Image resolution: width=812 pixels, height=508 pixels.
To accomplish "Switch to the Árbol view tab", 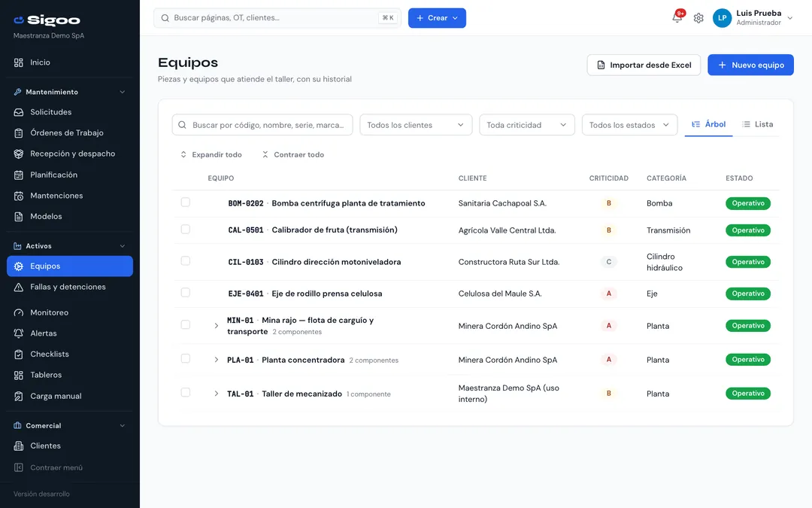I will (x=708, y=124).
